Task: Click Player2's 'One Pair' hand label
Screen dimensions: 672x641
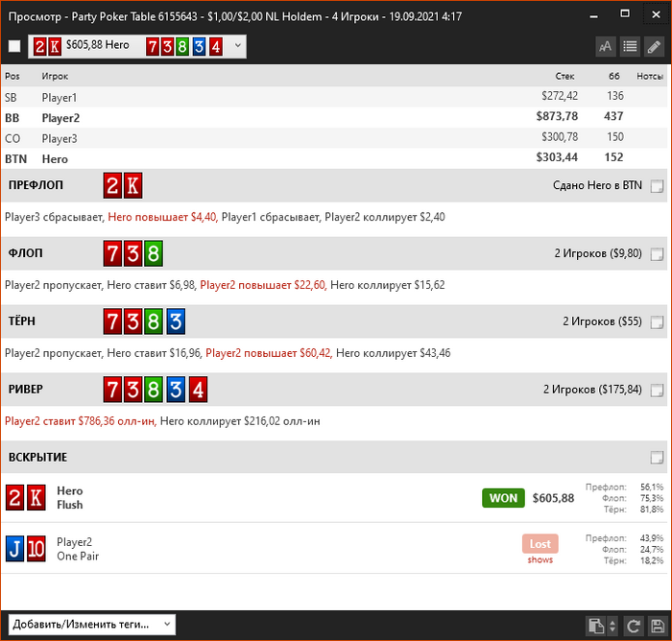Action: 78,557
